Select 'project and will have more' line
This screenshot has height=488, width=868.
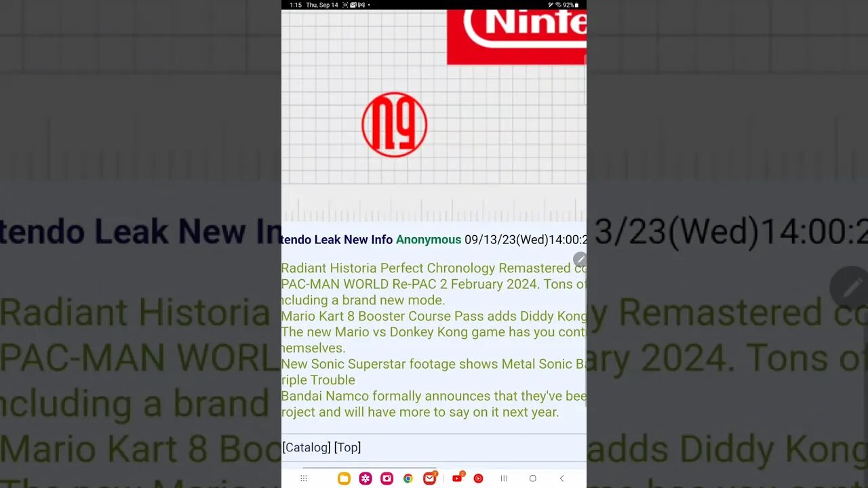pyautogui.click(x=420, y=412)
